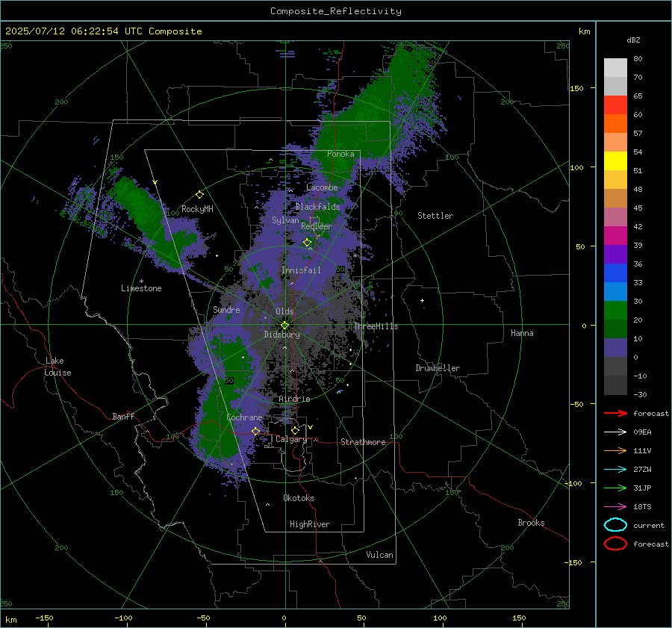672x628 pixels.
Task: Select the radar center diamond above Didsbury
Action: click(x=284, y=326)
